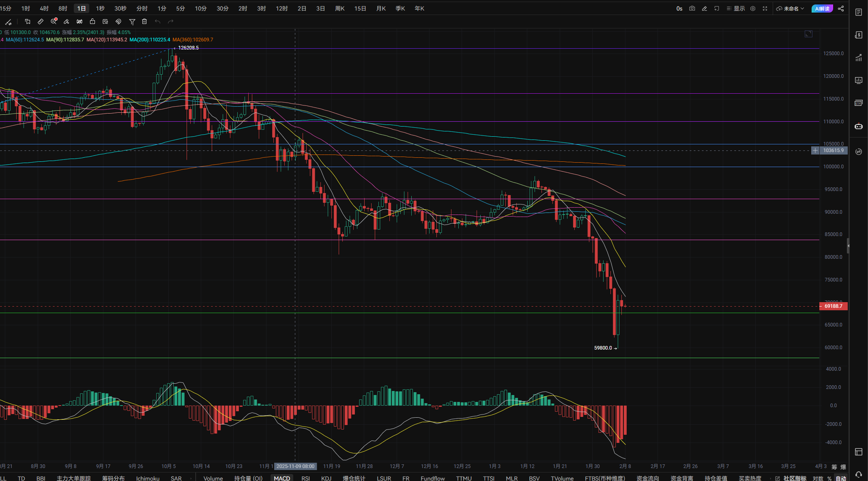The width and height of the screenshot is (868, 481).
Task: Take a chart screenshot with camera icon
Action: coord(692,9)
